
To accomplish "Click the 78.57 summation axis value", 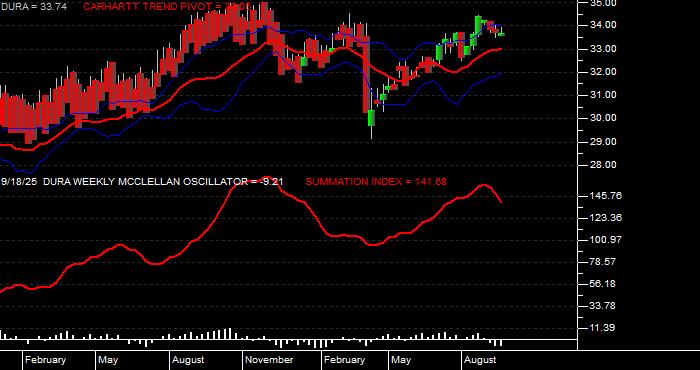I will (x=603, y=262).
